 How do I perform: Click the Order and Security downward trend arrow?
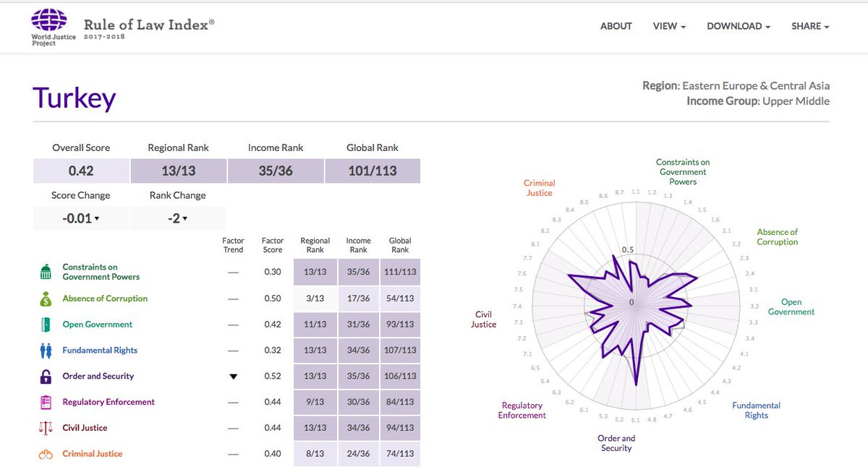(x=233, y=377)
